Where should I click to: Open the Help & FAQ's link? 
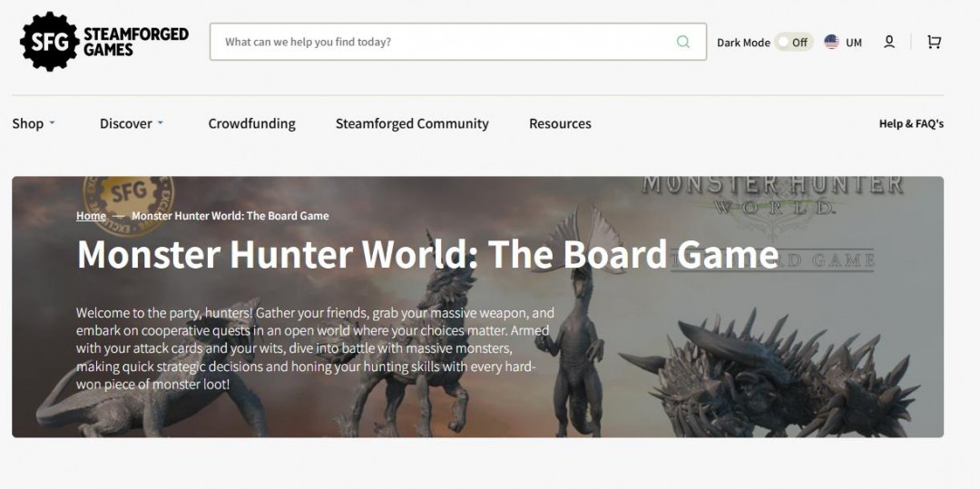911,123
